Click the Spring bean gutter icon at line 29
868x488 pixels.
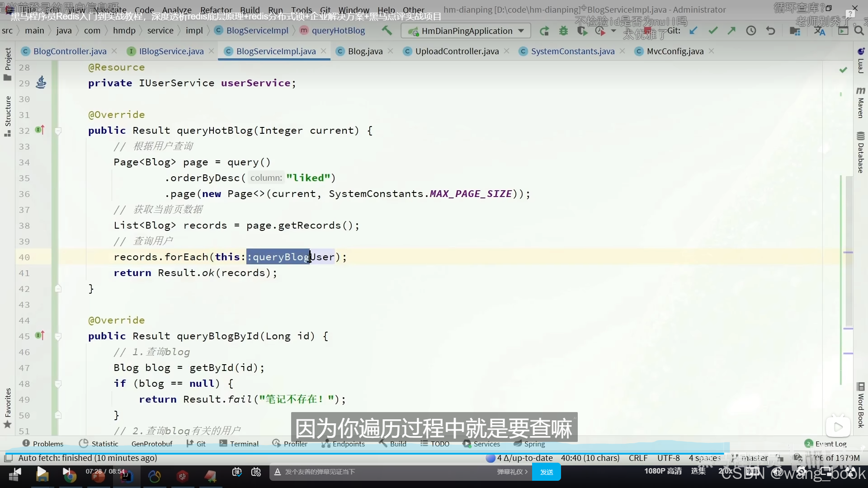pyautogui.click(x=41, y=82)
